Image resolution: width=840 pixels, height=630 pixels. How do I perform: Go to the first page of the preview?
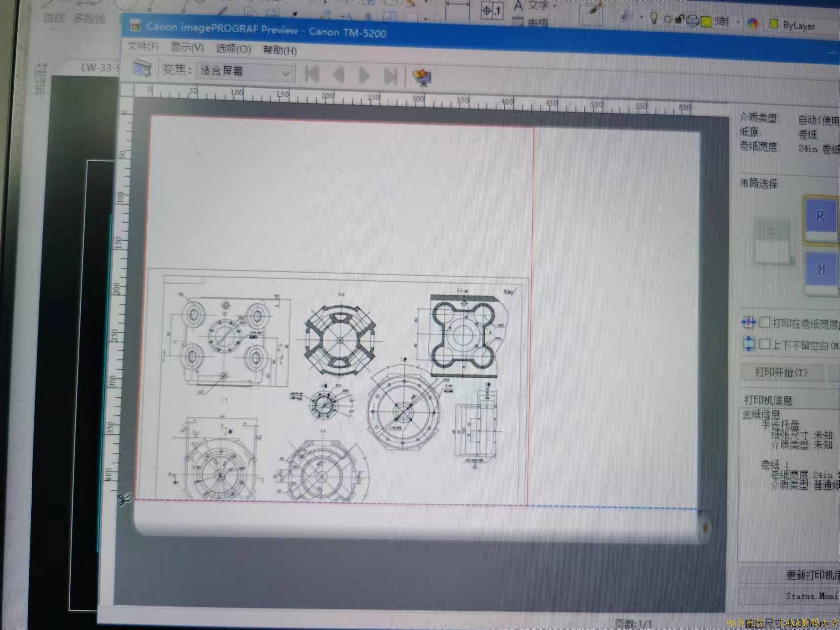pyautogui.click(x=312, y=75)
